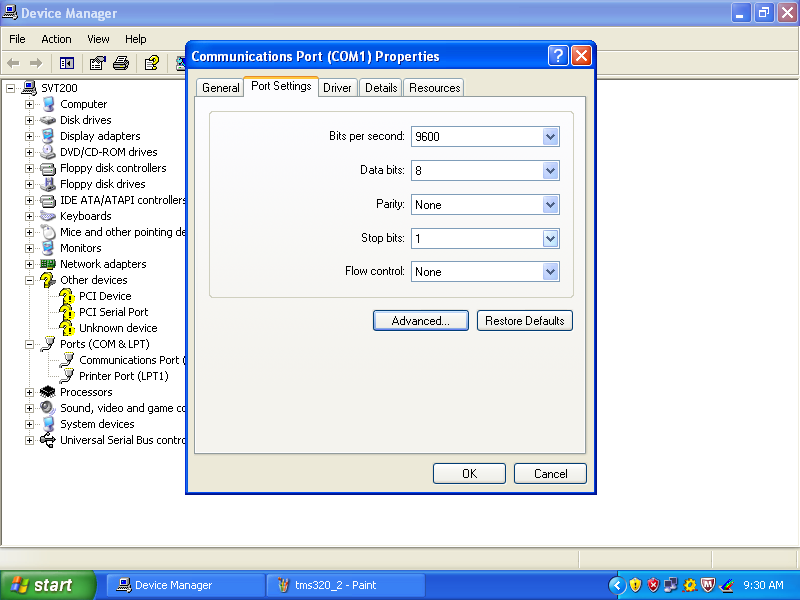Open device properties via the Properties toolbar icon
The width and height of the screenshot is (800, 600).
[x=96, y=62]
